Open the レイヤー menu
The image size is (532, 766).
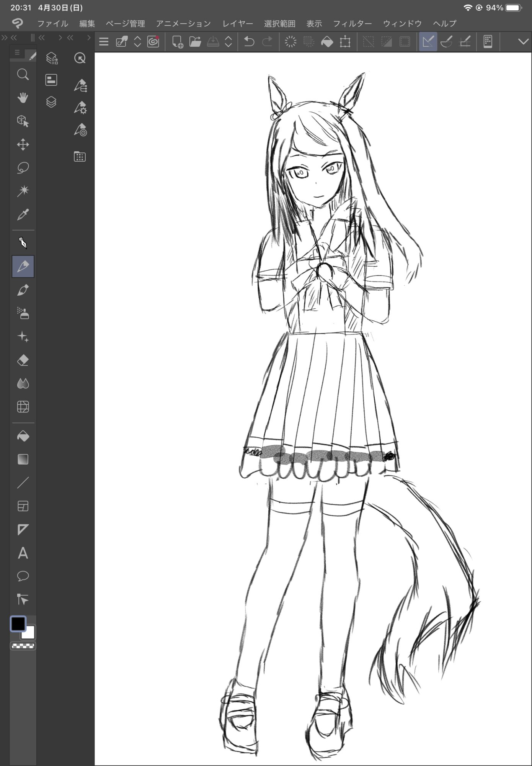tap(238, 24)
